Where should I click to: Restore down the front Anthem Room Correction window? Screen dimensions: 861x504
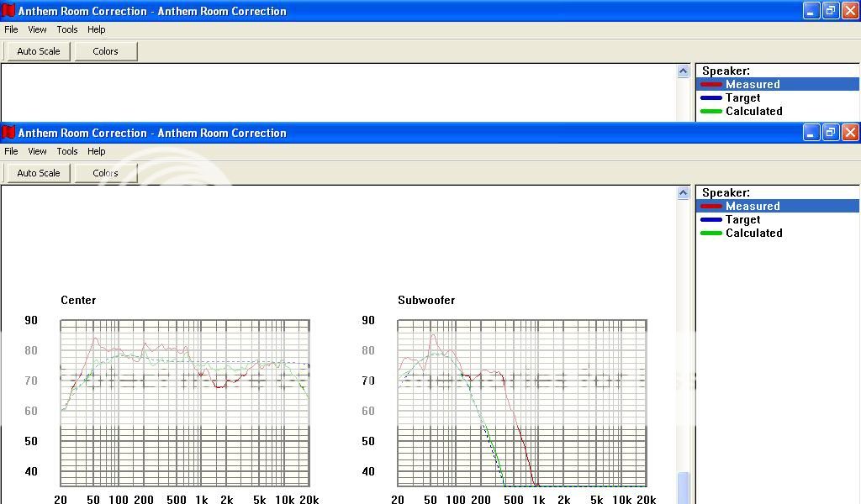(831, 133)
